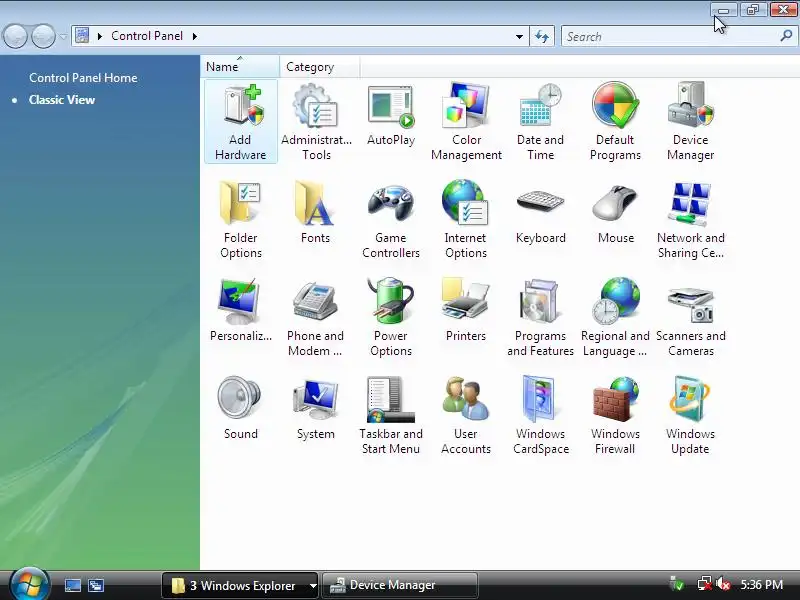Click the search magnifier icon
Image resolution: width=800 pixels, height=600 pixels.
(x=786, y=36)
